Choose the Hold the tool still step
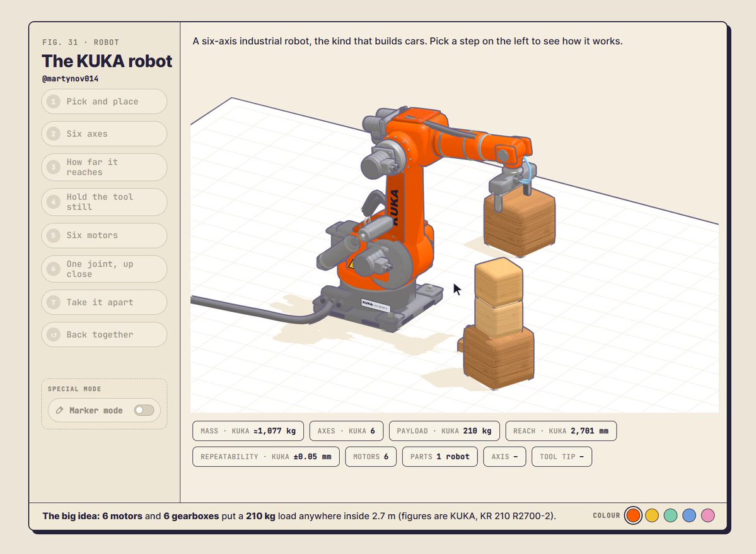 click(x=104, y=202)
